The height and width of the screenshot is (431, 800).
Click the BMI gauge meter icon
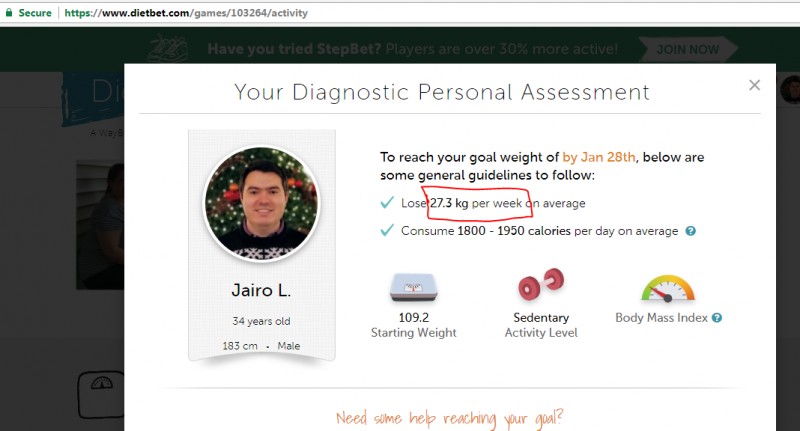(x=668, y=289)
